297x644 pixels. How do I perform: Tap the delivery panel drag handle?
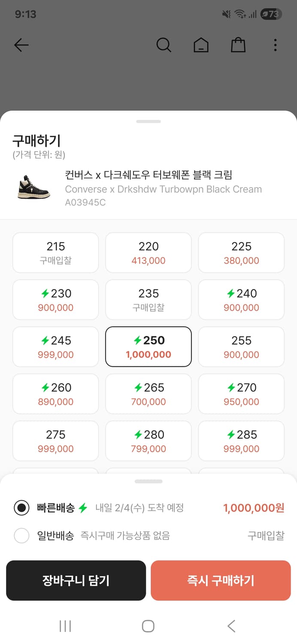tap(148, 481)
